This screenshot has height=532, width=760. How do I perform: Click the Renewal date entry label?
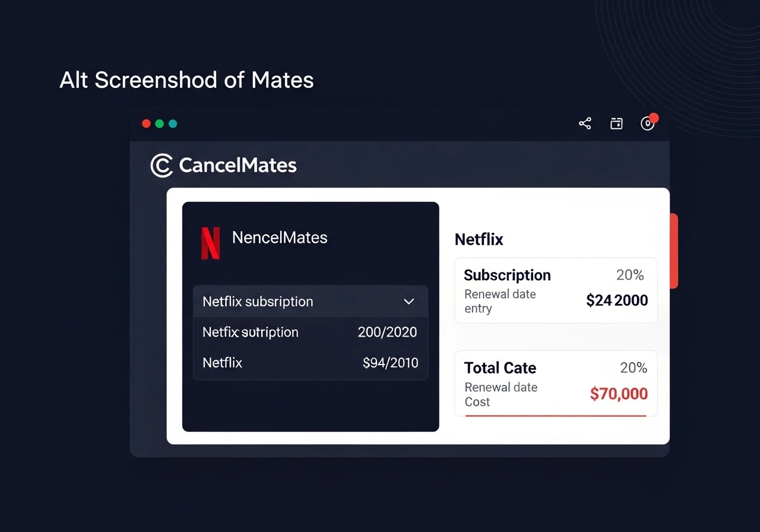click(500, 301)
